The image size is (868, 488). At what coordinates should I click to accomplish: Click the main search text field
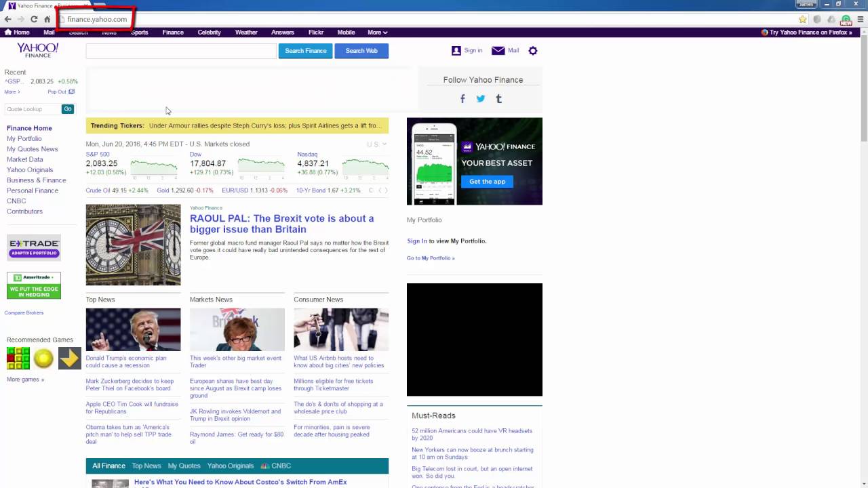(x=181, y=51)
